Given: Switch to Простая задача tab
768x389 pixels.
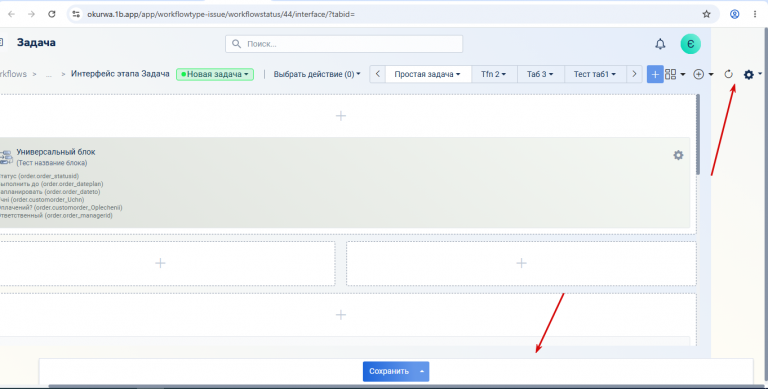Looking at the screenshot, I should 428,74.
